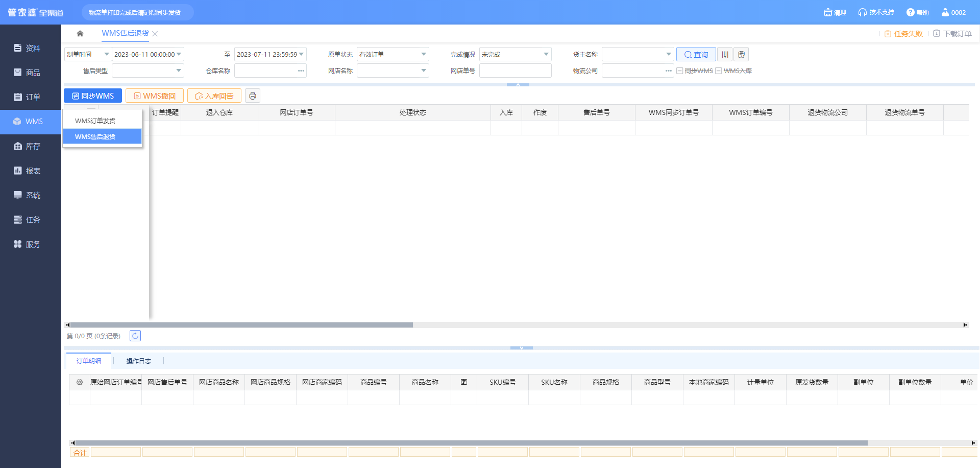Click the 查询 search button

click(x=696, y=55)
